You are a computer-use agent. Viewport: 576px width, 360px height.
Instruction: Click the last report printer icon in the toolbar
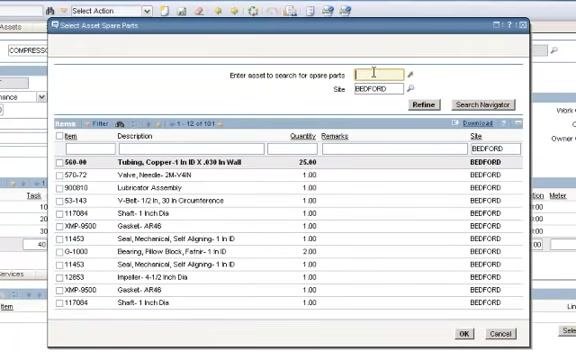point(345,11)
